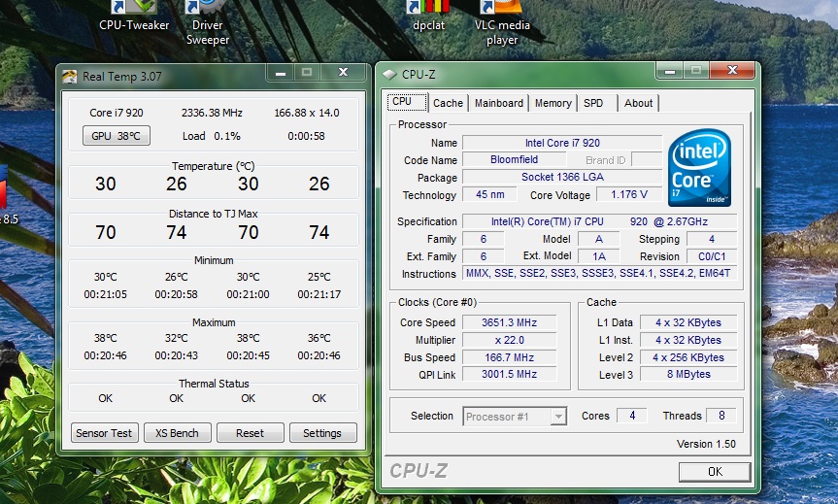Minimize the Real Temp window
Screen dimensions: 838x504
(x=281, y=73)
